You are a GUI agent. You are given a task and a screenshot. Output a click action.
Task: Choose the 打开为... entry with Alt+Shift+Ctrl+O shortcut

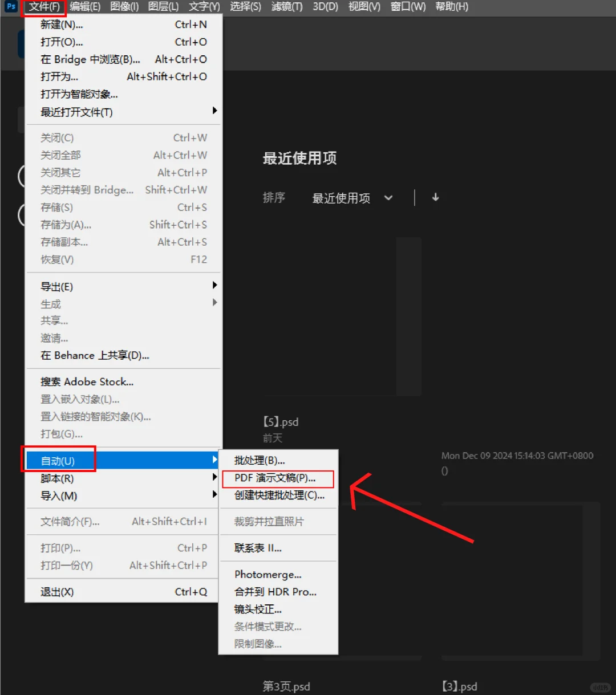click(124, 76)
